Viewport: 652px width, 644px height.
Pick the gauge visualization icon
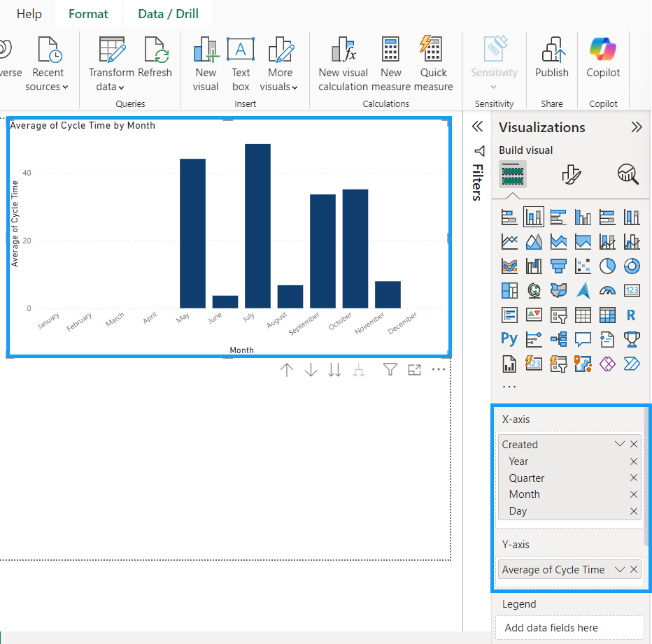607,290
